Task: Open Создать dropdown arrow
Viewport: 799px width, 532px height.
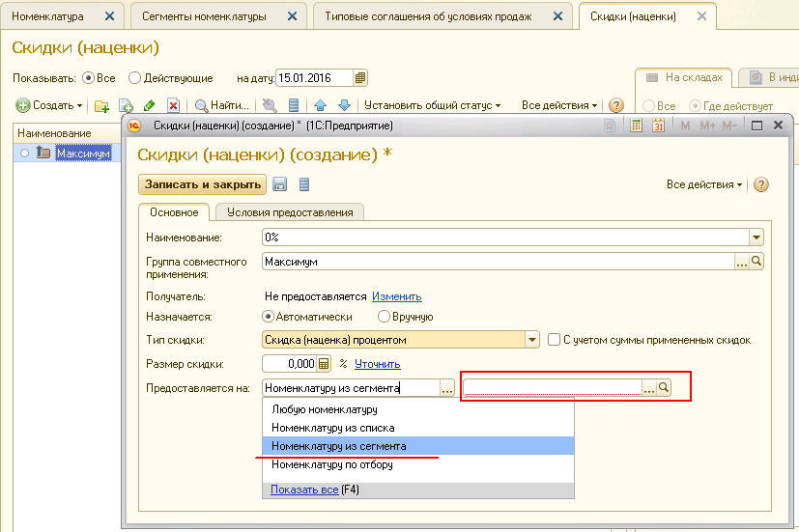Action: (79, 106)
